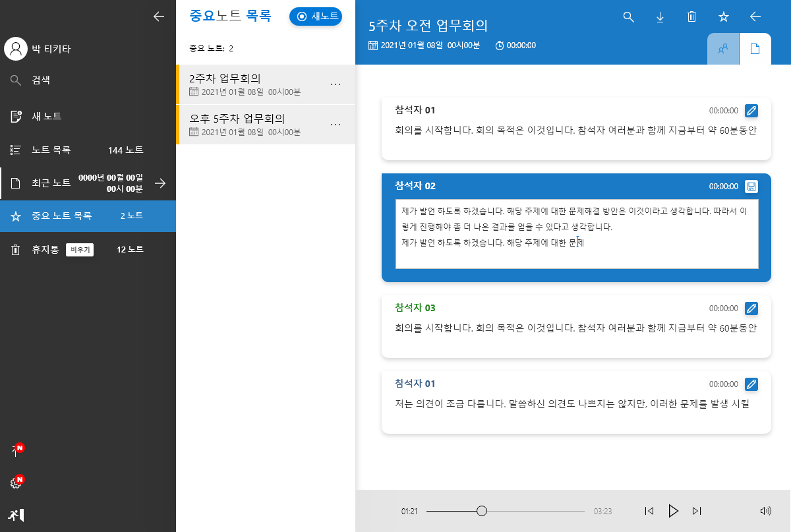Edit the 참석자 03 entry

751,308
